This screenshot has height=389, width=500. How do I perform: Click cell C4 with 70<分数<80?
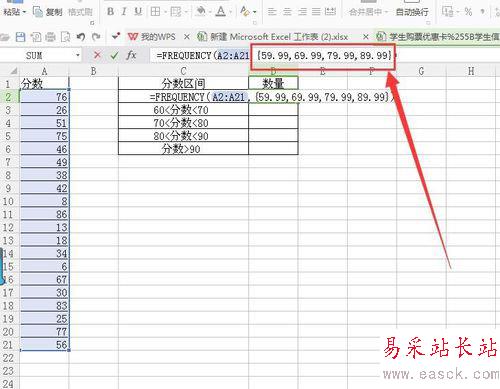click(183, 123)
